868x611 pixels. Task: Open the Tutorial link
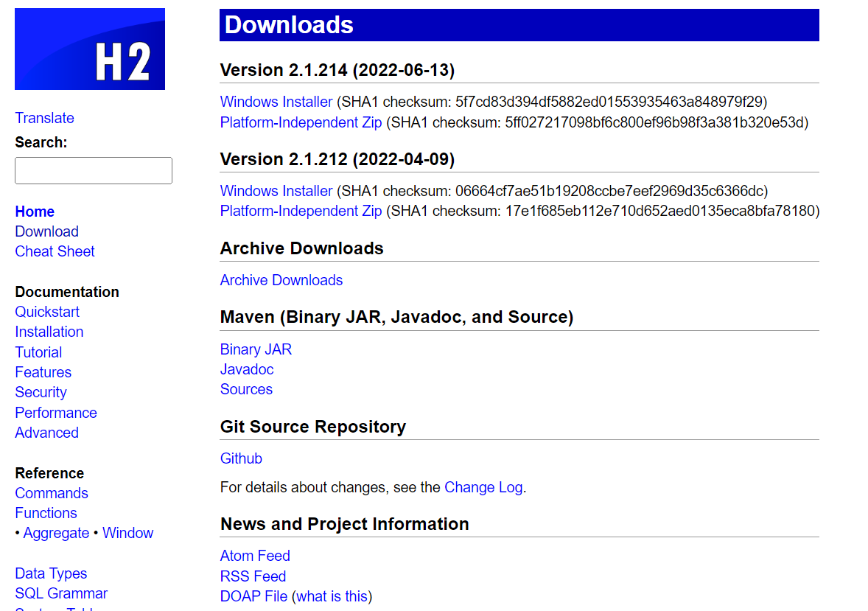click(38, 352)
